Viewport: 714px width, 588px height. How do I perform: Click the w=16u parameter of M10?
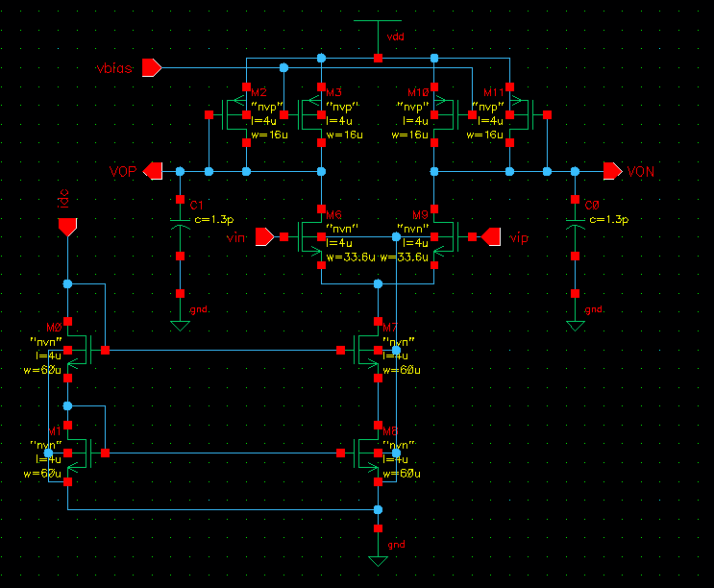coord(409,135)
